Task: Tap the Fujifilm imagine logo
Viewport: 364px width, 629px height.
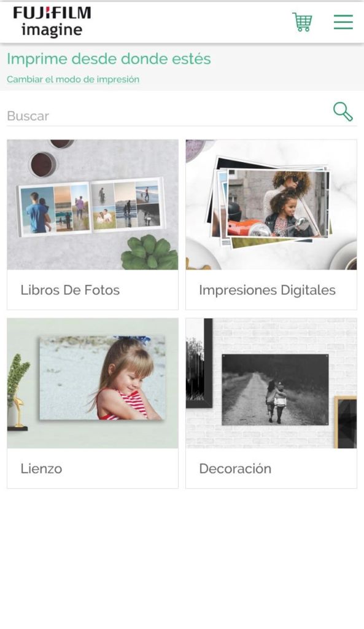Action: point(52,21)
